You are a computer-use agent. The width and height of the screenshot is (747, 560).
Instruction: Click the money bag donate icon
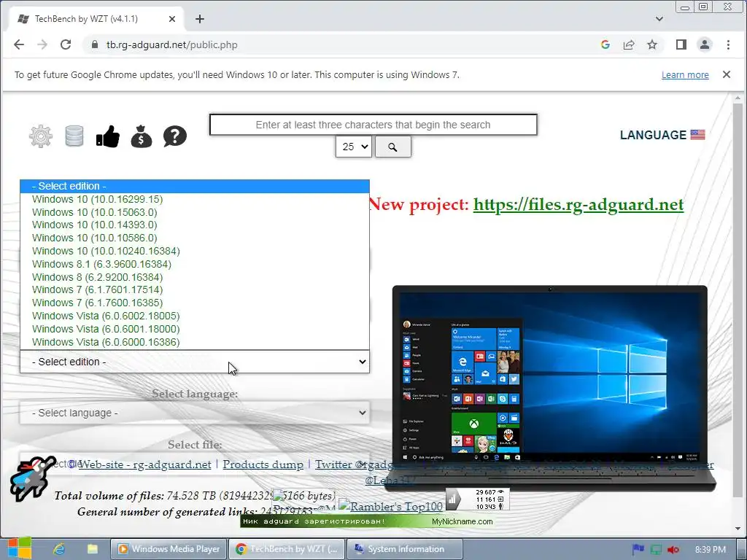[142, 136]
